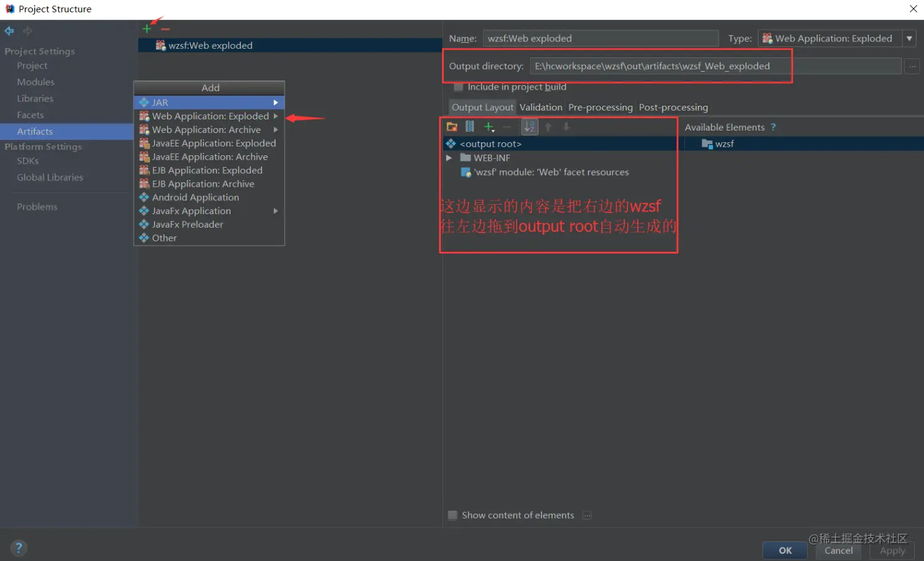This screenshot has width=924, height=561.
Task: Expand Web Application: Archive submenu arrow
Action: point(276,130)
